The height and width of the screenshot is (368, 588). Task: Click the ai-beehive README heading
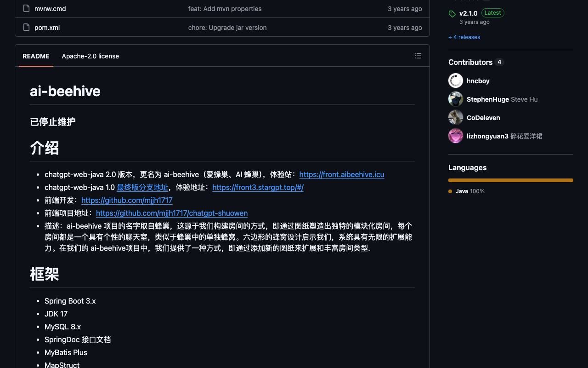tap(65, 91)
